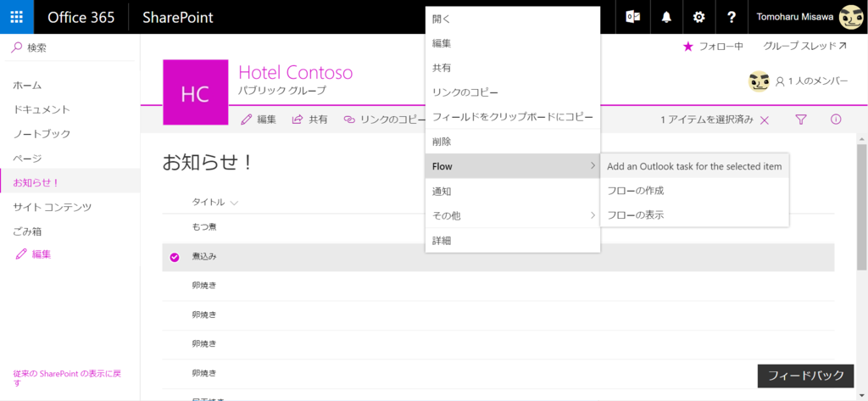This screenshot has width=868, height=401.
Task: Click フォロー中 follow label
Action: point(721,47)
